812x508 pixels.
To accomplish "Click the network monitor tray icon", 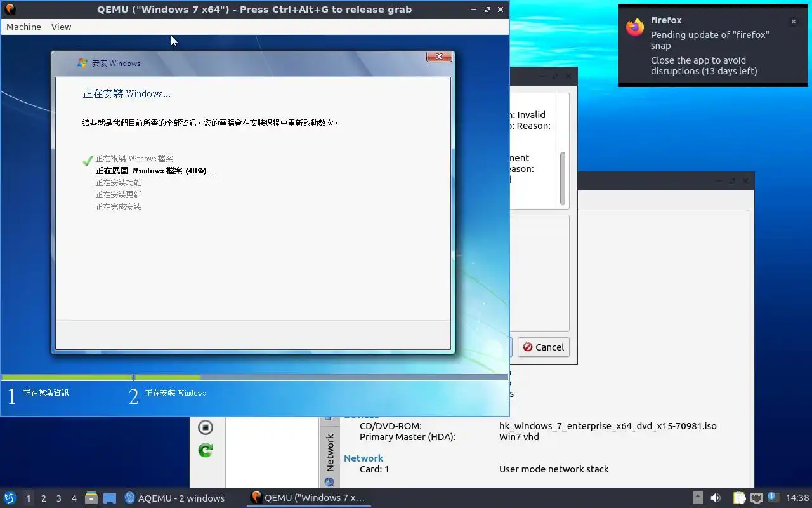I will (756, 498).
